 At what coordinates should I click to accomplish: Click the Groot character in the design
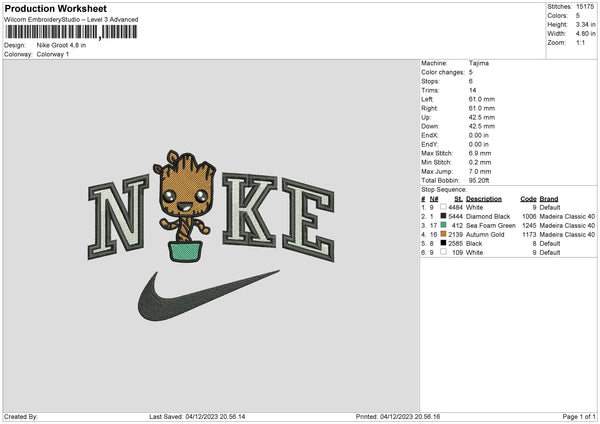coord(185,206)
